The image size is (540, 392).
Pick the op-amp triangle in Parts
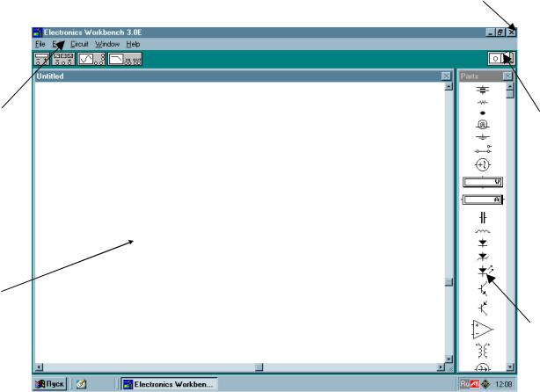483,330
